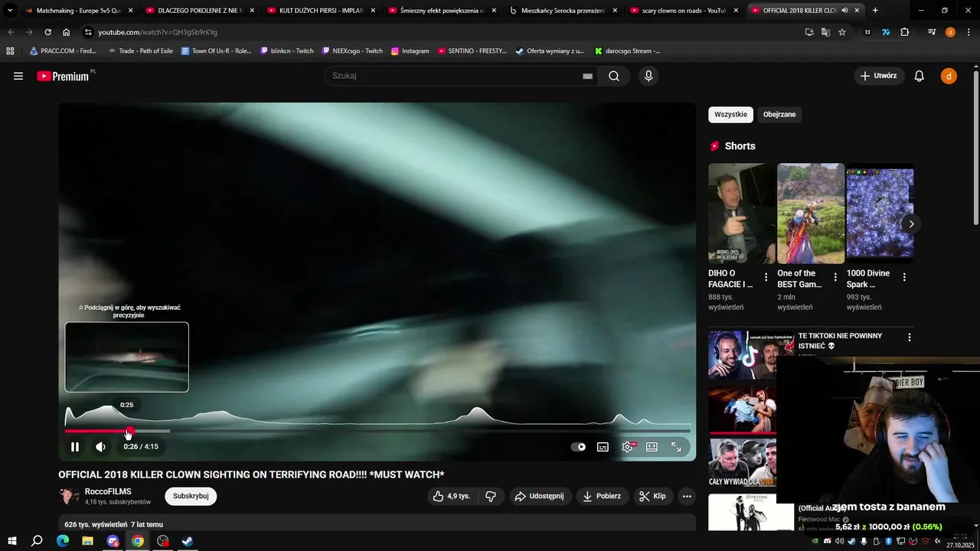Seek video using the red progress bar
The height and width of the screenshot is (551, 980).
pos(377,431)
